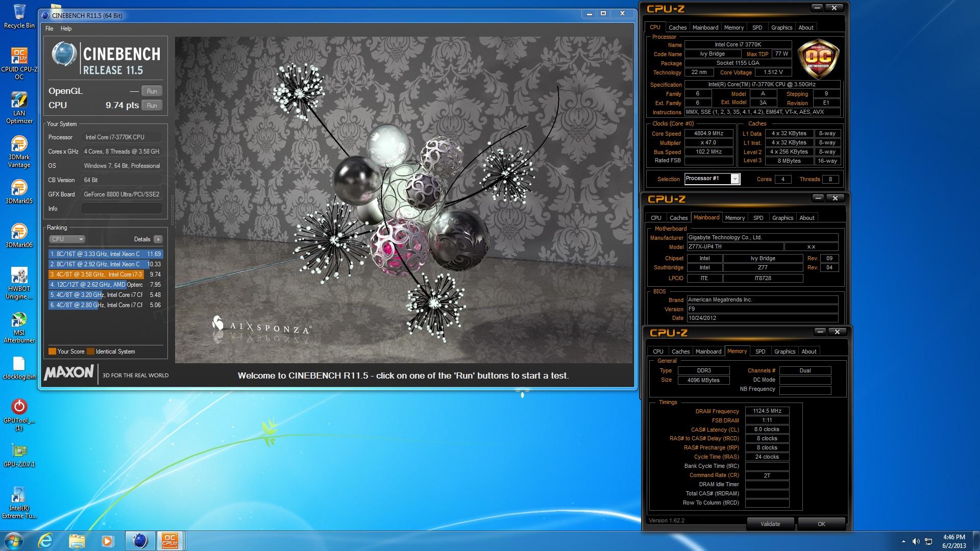Click the taskbar clock showing 4:46 PM

point(954,541)
